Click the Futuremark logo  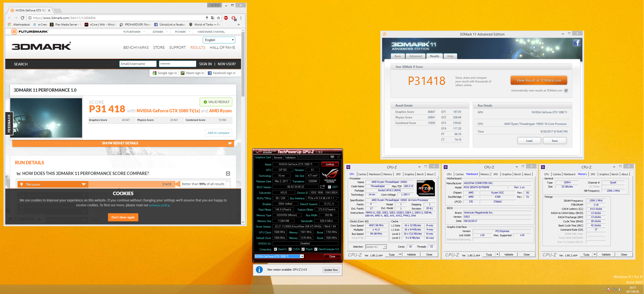click(x=30, y=32)
